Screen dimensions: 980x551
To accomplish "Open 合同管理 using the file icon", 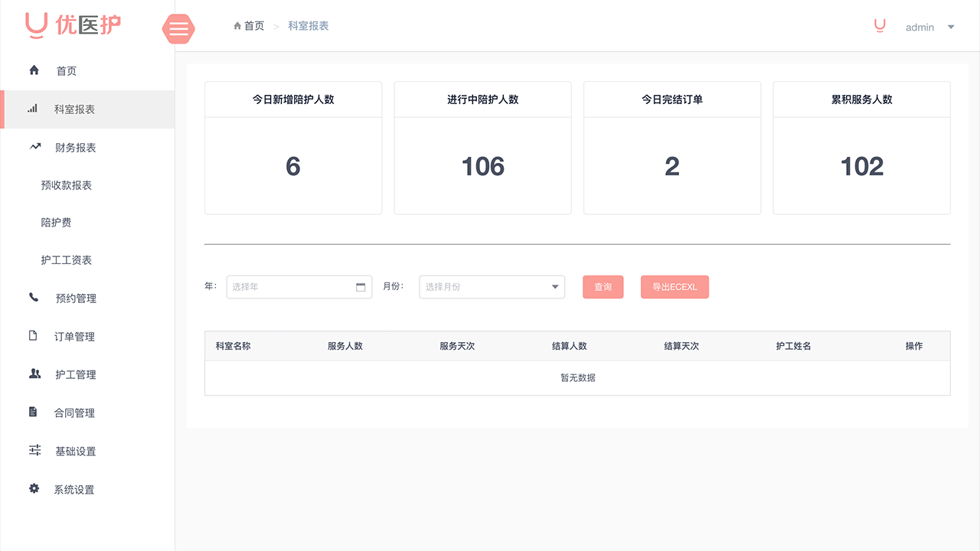I will tap(34, 412).
